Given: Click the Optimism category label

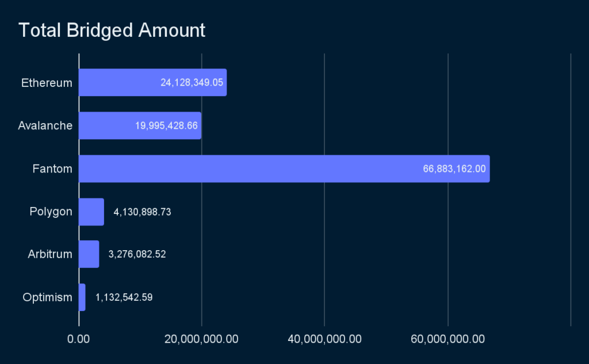Looking at the screenshot, I should (47, 297).
